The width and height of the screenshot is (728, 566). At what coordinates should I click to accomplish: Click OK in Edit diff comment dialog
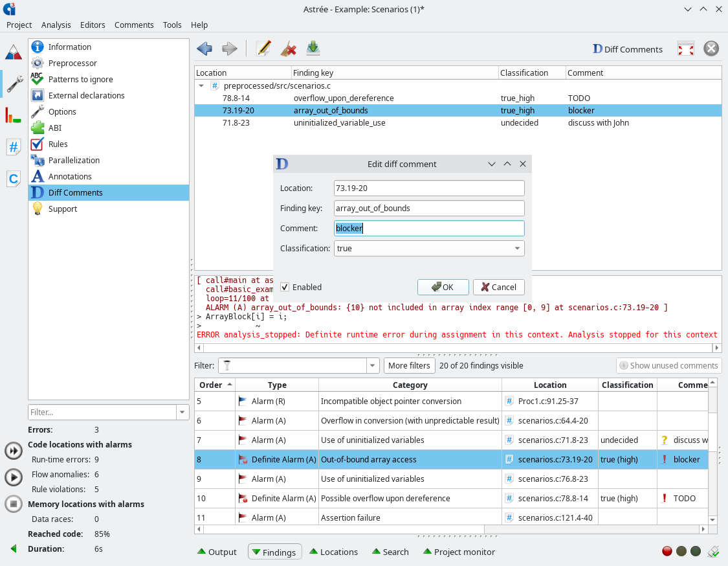443,287
